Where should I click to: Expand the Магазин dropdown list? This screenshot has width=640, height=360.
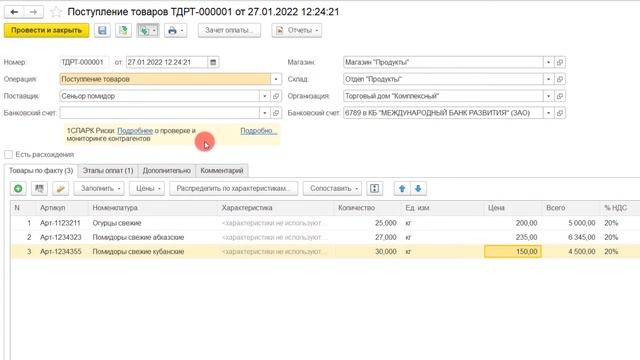[549, 62]
